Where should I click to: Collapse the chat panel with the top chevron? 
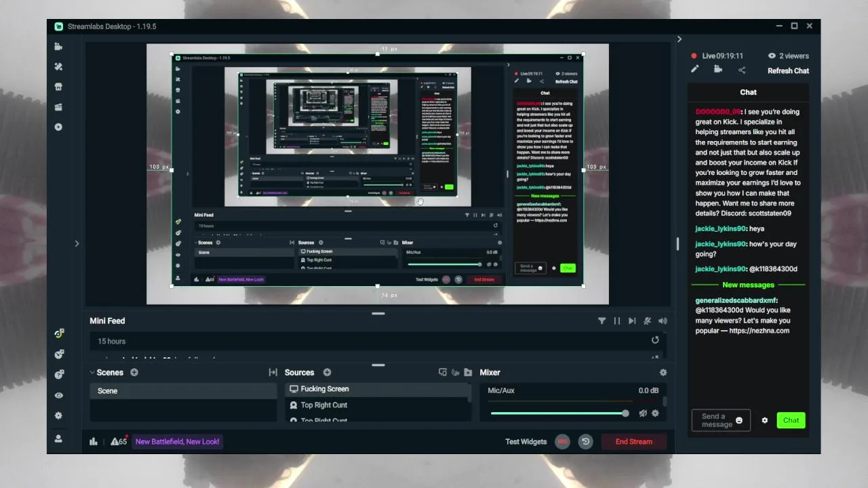point(679,39)
